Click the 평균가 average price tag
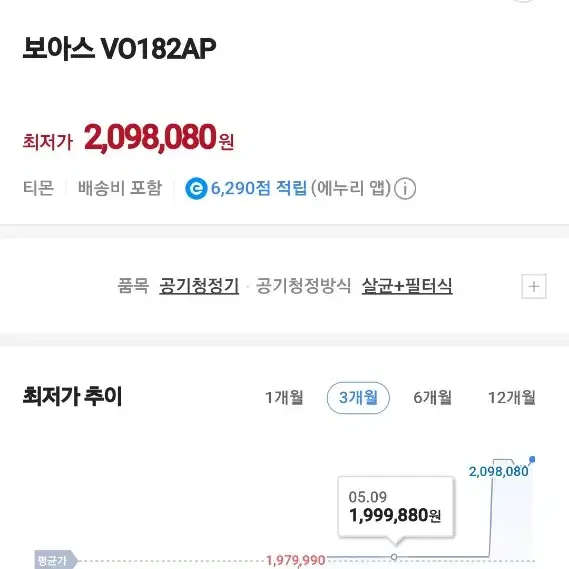Screen dimensions: 569x569 (x=56, y=560)
